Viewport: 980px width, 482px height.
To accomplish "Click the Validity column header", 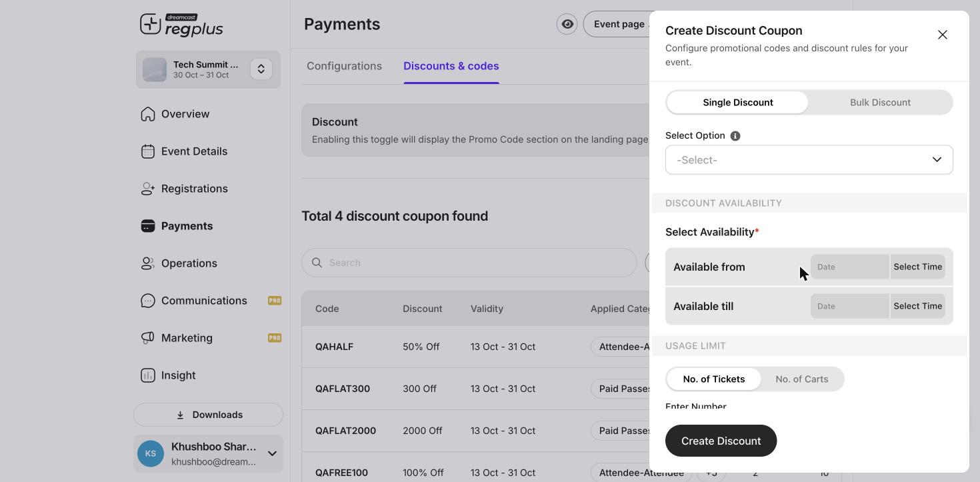I will pos(487,309).
